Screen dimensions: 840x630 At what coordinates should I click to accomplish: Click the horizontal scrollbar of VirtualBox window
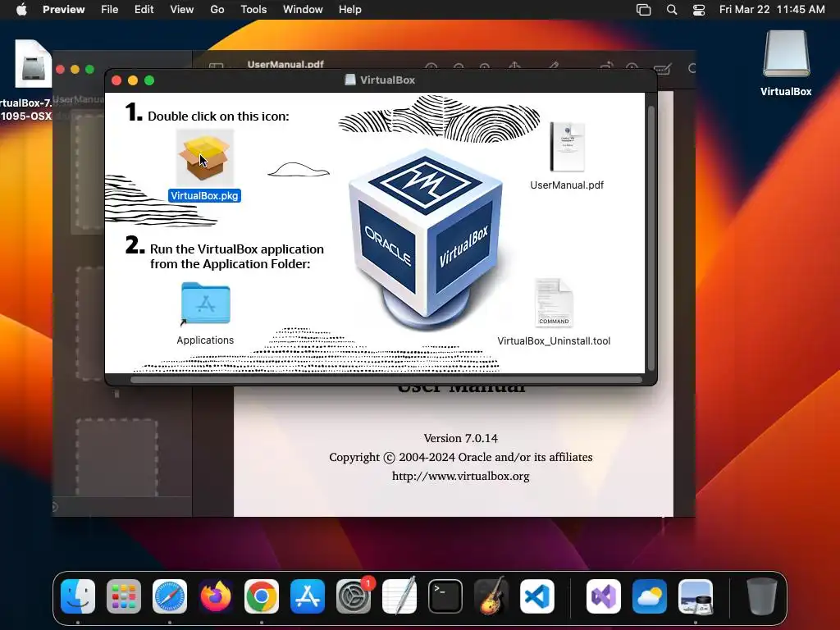click(386, 380)
